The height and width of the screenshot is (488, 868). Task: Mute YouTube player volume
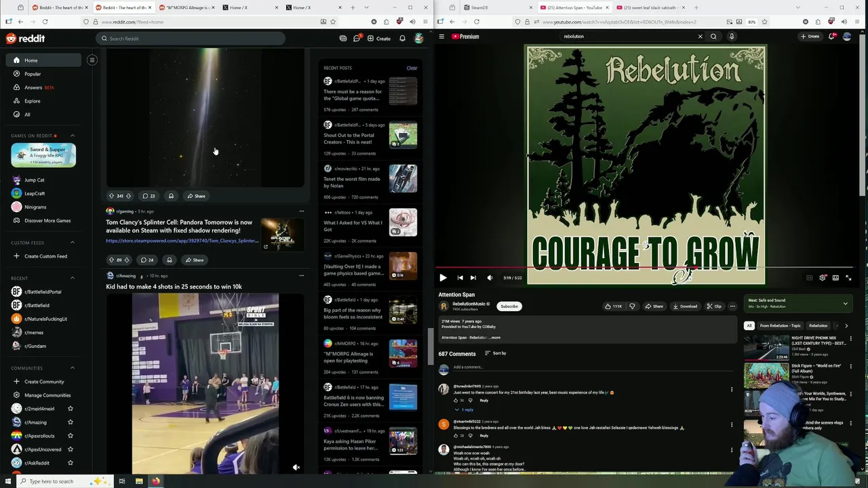pyautogui.click(x=490, y=277)
